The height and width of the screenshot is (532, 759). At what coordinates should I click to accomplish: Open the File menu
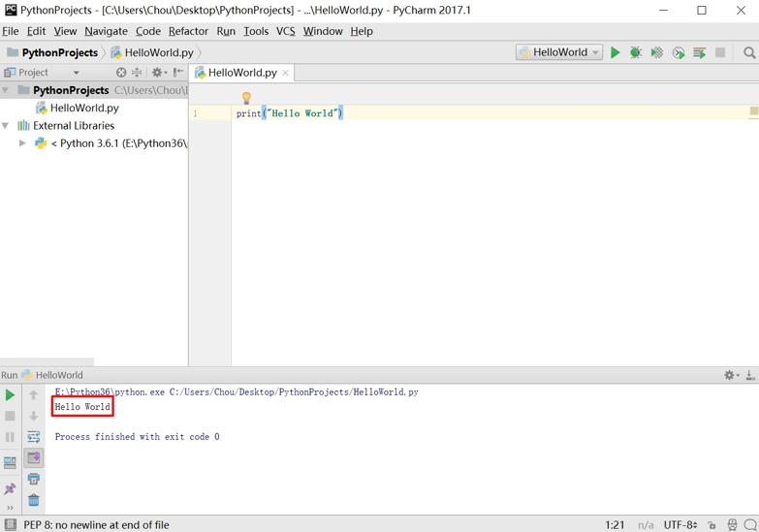coord(10,31)
